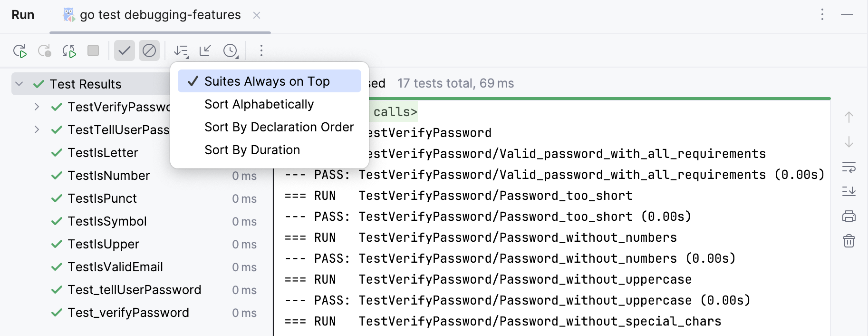Select TestIsValidEmail in results tree
The height and width of the screenshot is (336, 868).
[115, 267]
